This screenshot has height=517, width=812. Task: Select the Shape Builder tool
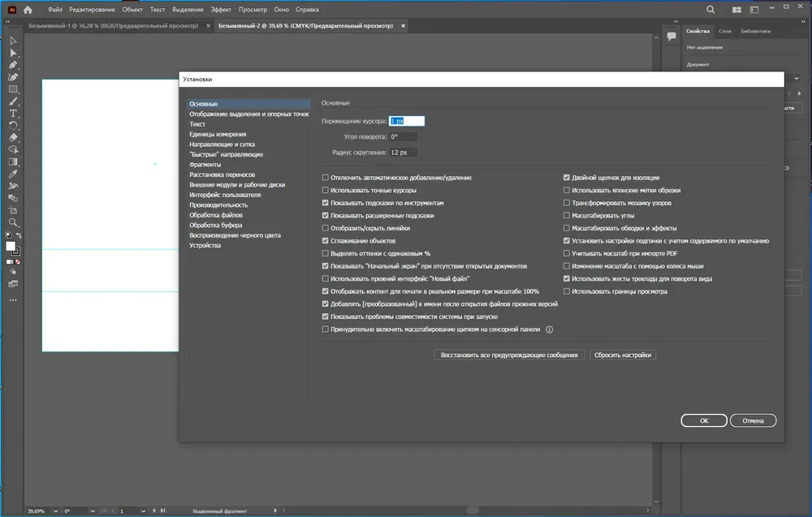click(14, 149)
